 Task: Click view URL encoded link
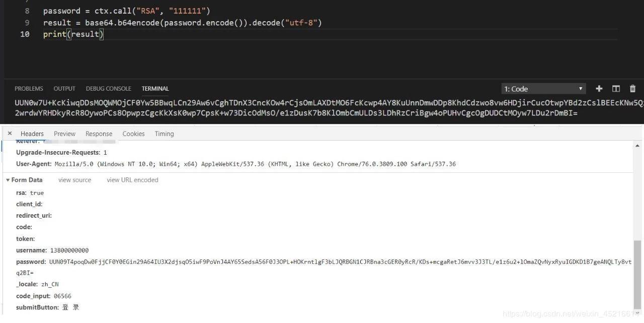point(132,179)
